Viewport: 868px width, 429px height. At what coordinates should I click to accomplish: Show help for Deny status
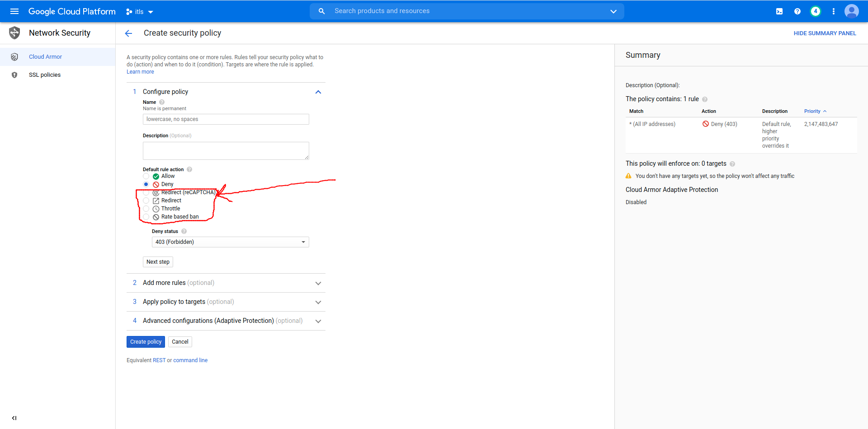pos(184,231)
